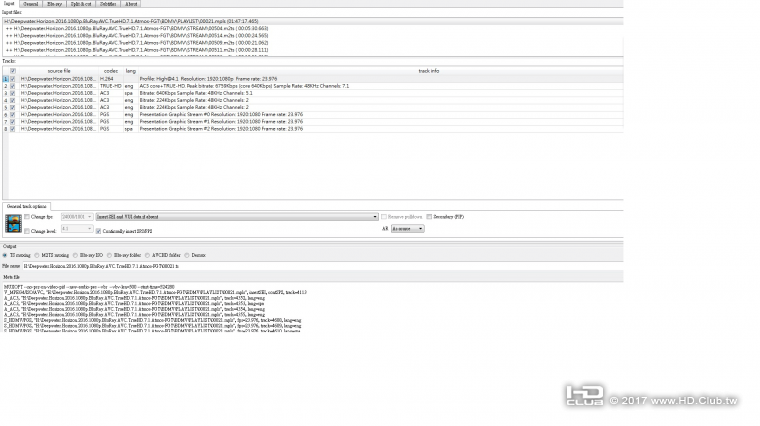760x426 pixels.
Task: Switch to the Input tab
Action: 9,3
